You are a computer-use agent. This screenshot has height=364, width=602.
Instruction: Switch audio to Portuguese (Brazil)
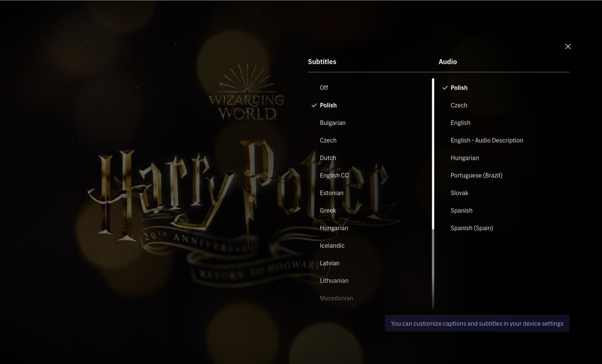tap(476, 175)
